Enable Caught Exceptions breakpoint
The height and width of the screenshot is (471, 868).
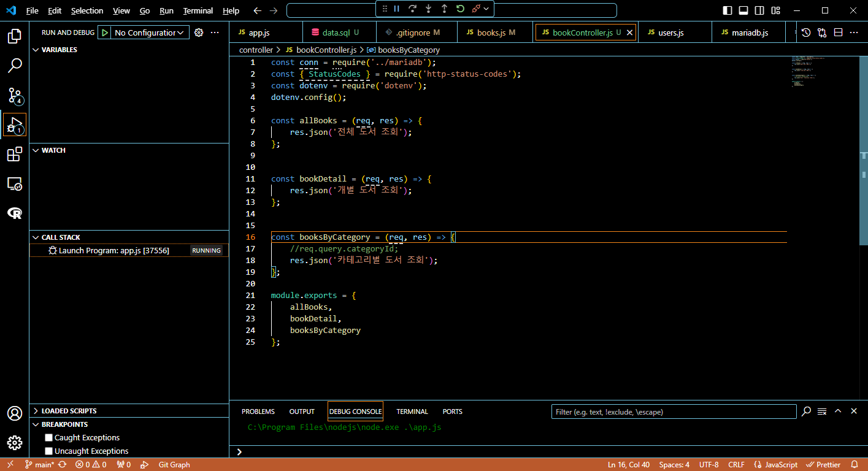click(x=48, y=438)
